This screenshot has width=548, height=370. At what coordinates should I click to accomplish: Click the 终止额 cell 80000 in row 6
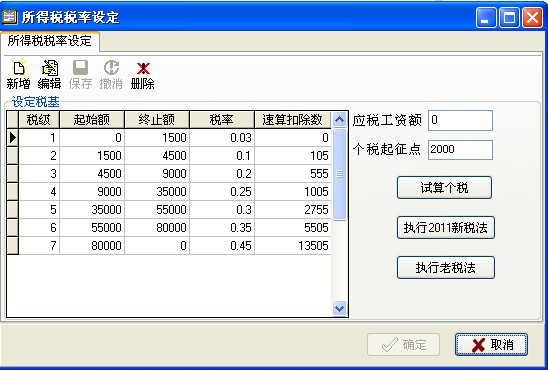click(x=157, y=227)
